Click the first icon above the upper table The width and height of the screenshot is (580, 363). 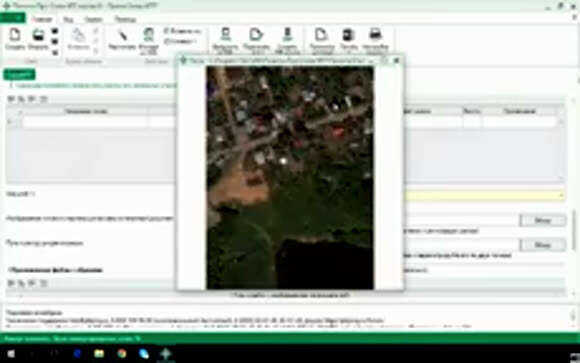11,99
